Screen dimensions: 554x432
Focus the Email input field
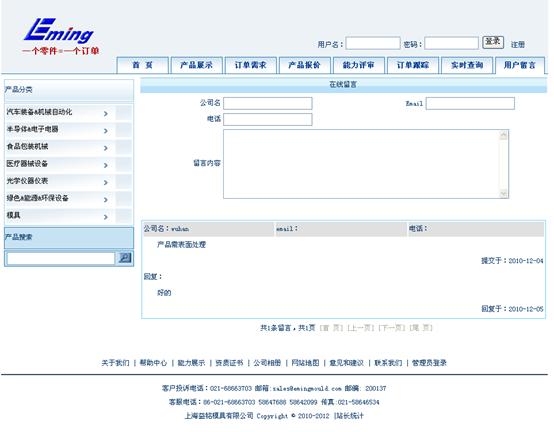[x=470, y=103]
